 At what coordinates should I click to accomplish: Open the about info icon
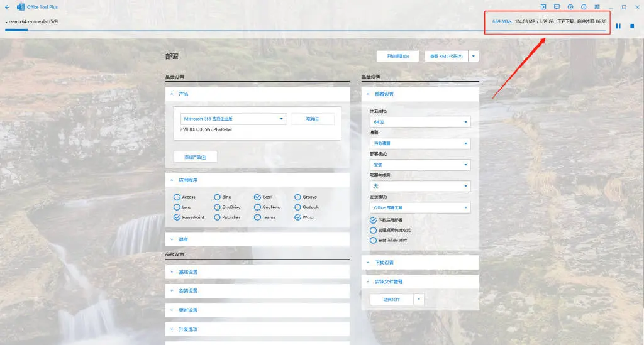tap(584, 7)
